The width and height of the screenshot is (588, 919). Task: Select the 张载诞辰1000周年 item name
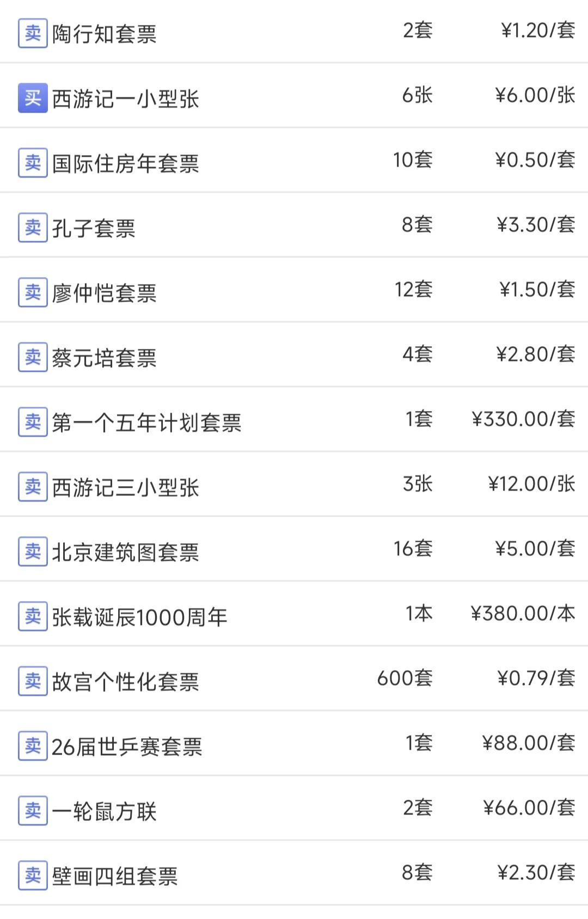coord(139,617)
